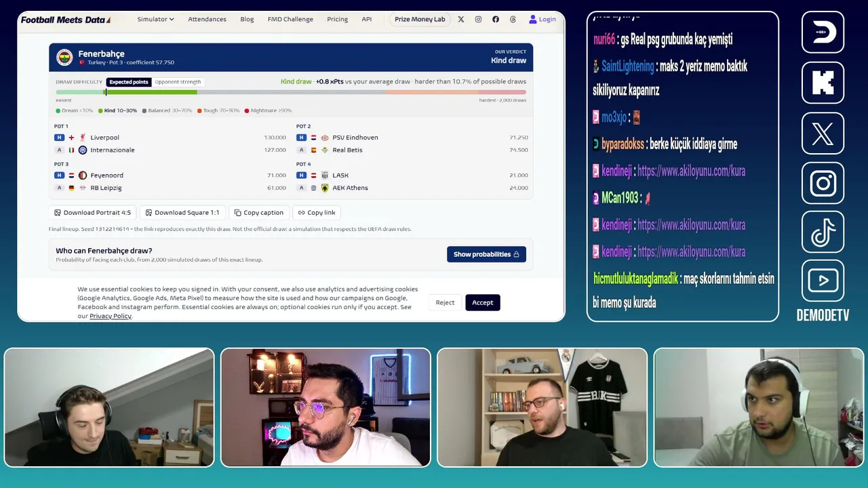Click the Football Meets Data site logo
Screen dimensions: 868x488
66,20
